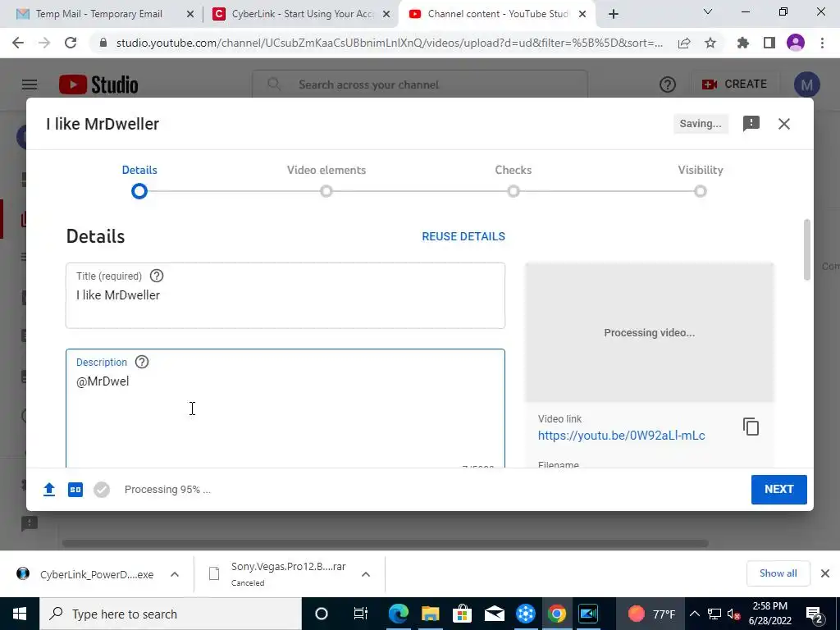Click the dialog vertical scrollbar

pyautogui.click(x=807, y=249)
